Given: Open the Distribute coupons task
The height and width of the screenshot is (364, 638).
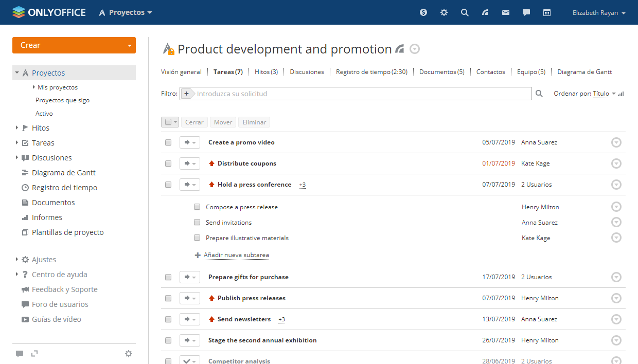Looking at the screenshot, I should (x=246, y=163).
